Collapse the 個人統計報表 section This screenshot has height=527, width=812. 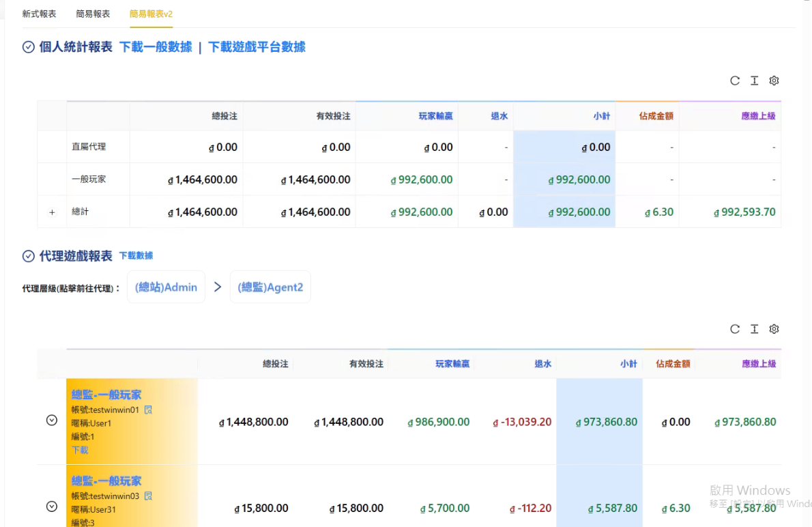tap(29, 47)
